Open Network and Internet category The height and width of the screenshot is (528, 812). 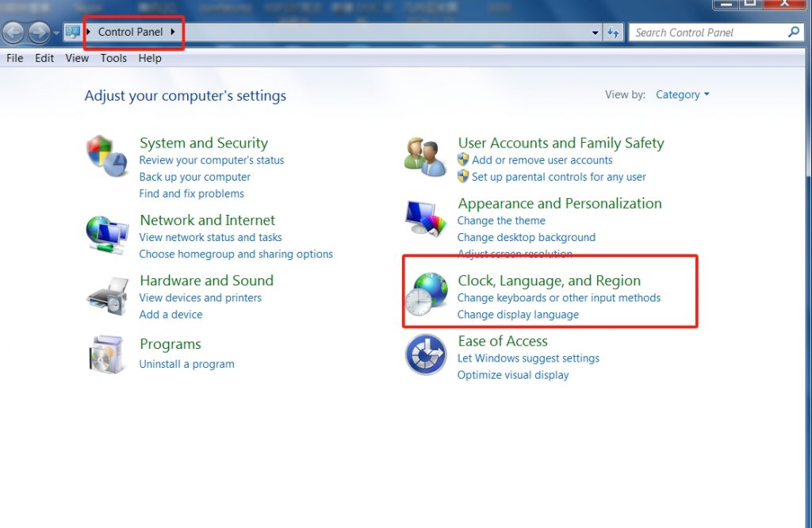pyautogui.click(x=207, y=220)
